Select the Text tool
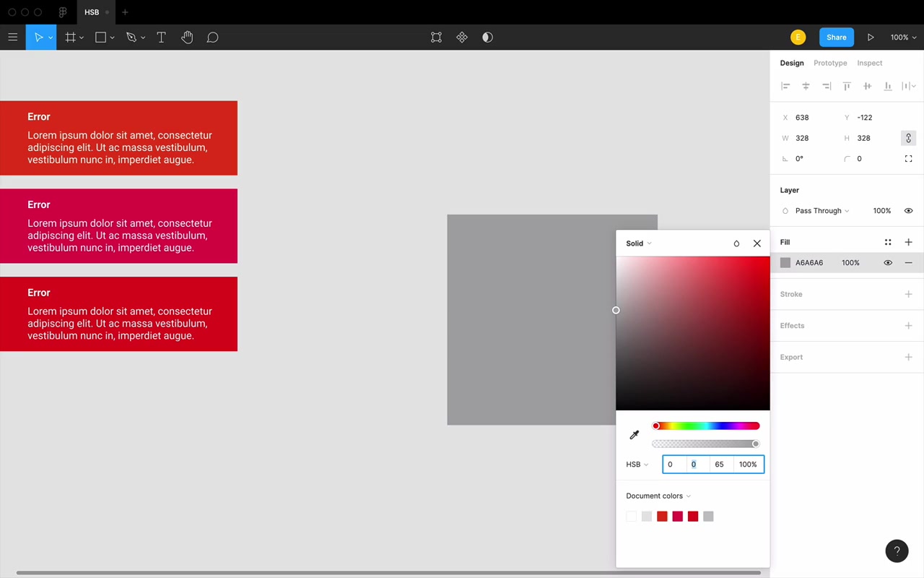The height and width of the screenshot is (578, 924). pos(161,38)
